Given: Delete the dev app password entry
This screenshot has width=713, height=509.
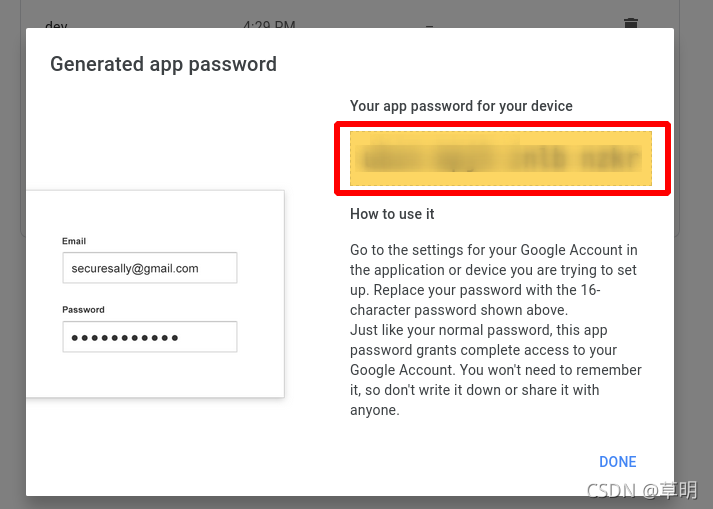Looking at the screenshot, I should pyautogui.click(x=630, y=24).
